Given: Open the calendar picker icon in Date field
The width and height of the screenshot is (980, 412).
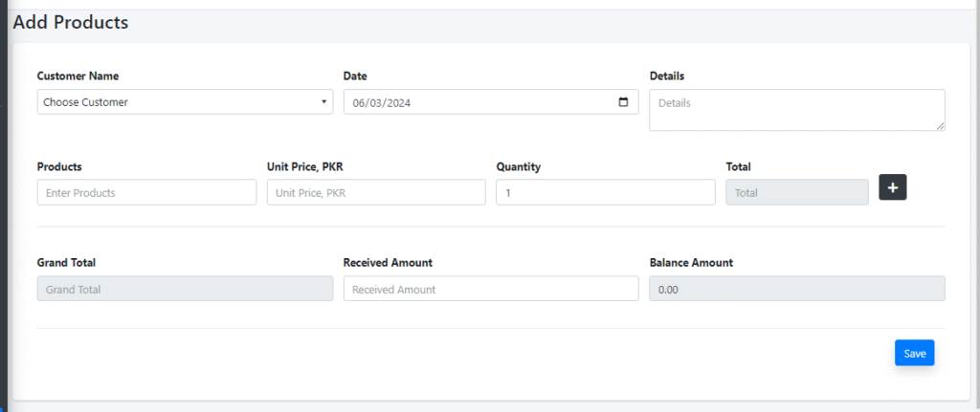Looking at the screenshot, I should (623, 102).
